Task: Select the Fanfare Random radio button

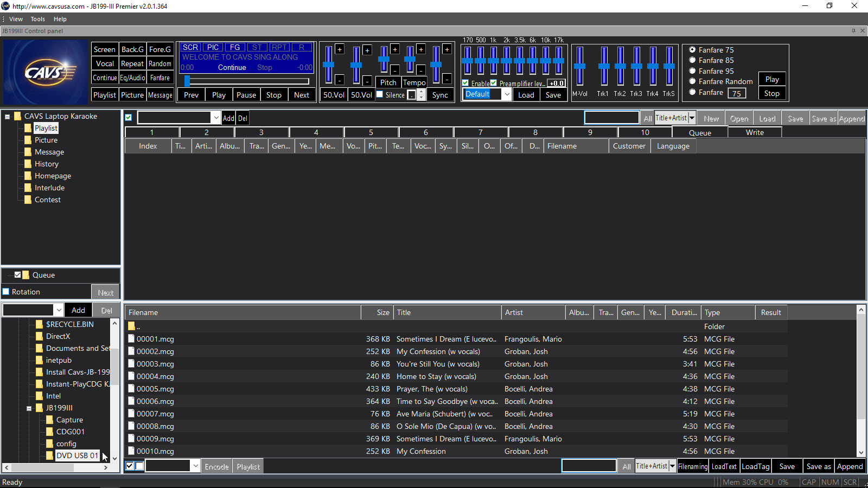Action: (692, 81)
